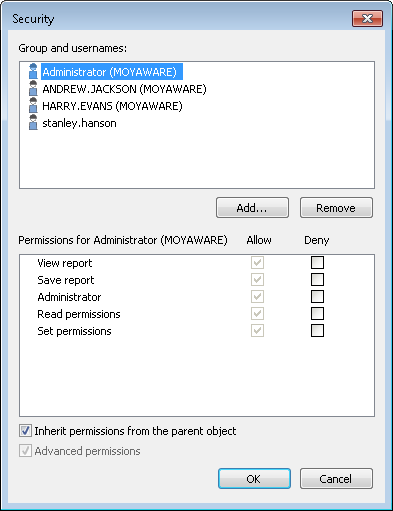Open the Add... user dialog
This screenshot has height=511, width=393.
click(252, 208)
